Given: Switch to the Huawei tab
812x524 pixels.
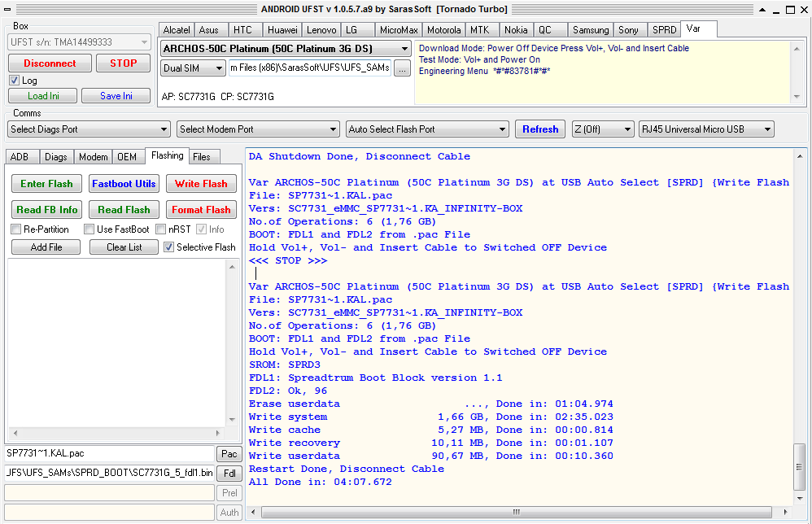Looking at the screenshot, I should click(282, 30).
